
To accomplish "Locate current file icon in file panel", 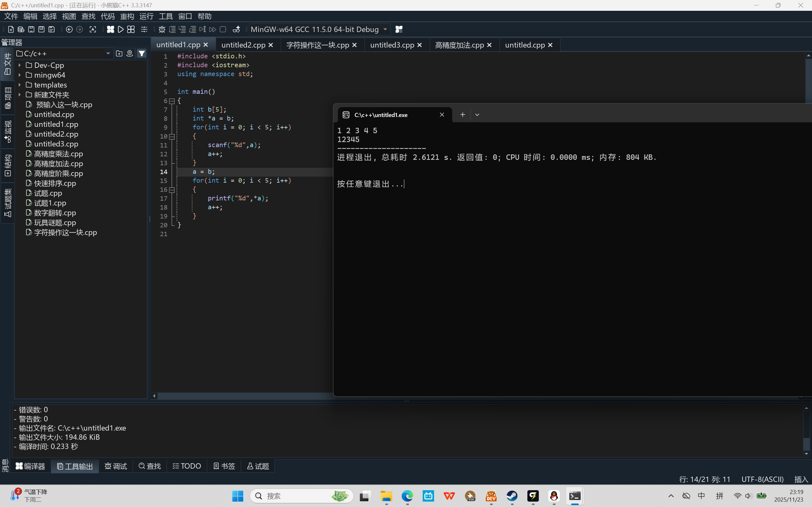I will pyautogui.click(x=129, y=54).
